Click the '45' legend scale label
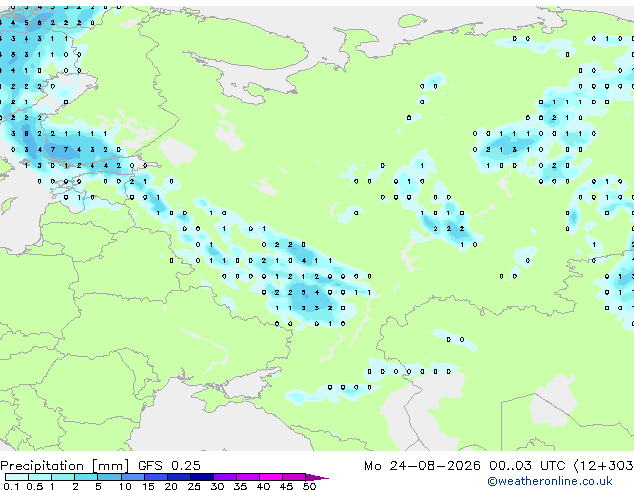This screenshot has width=634, height=490. click(x=286, y=486)
